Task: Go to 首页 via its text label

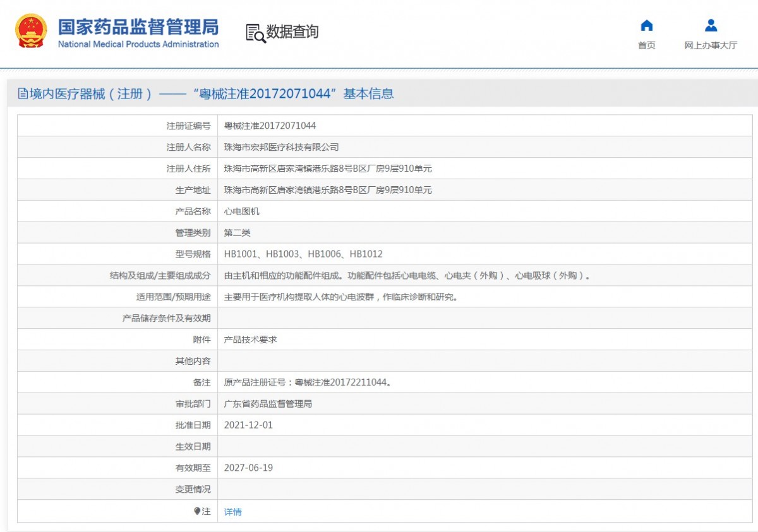Action: [646, 45]
